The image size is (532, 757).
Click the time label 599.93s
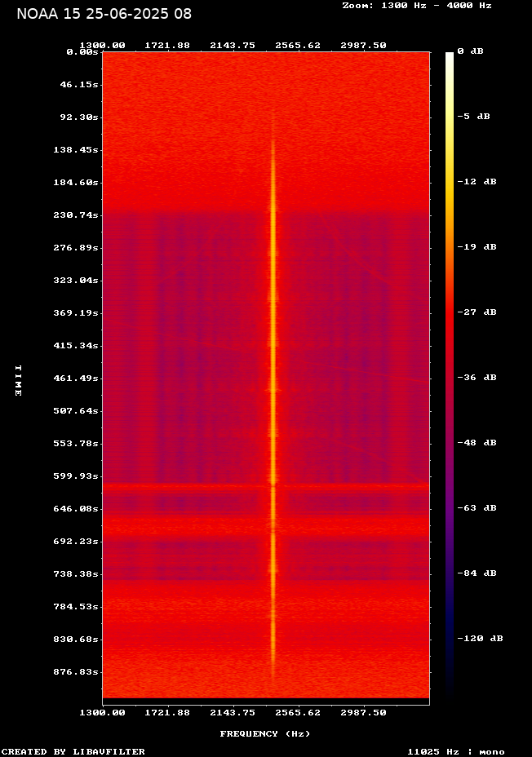[x=76, y=476]
